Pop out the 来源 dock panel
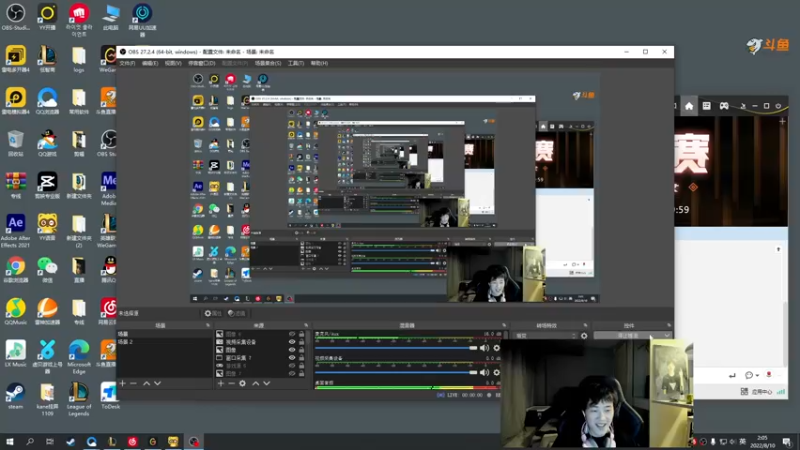This screenshot has height=450, width=800. (306, 325)
